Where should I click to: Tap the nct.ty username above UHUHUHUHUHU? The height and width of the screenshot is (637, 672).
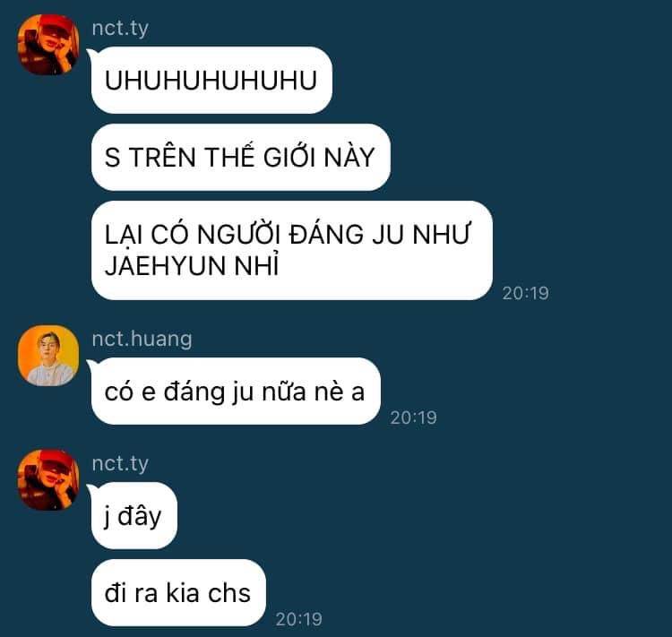coord(120,29)
